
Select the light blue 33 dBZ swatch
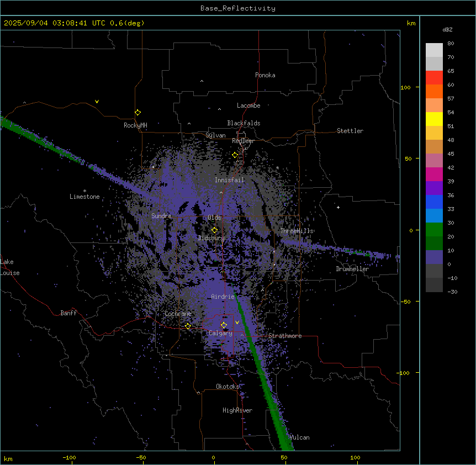pyautogui.click(x=434, y=216)
